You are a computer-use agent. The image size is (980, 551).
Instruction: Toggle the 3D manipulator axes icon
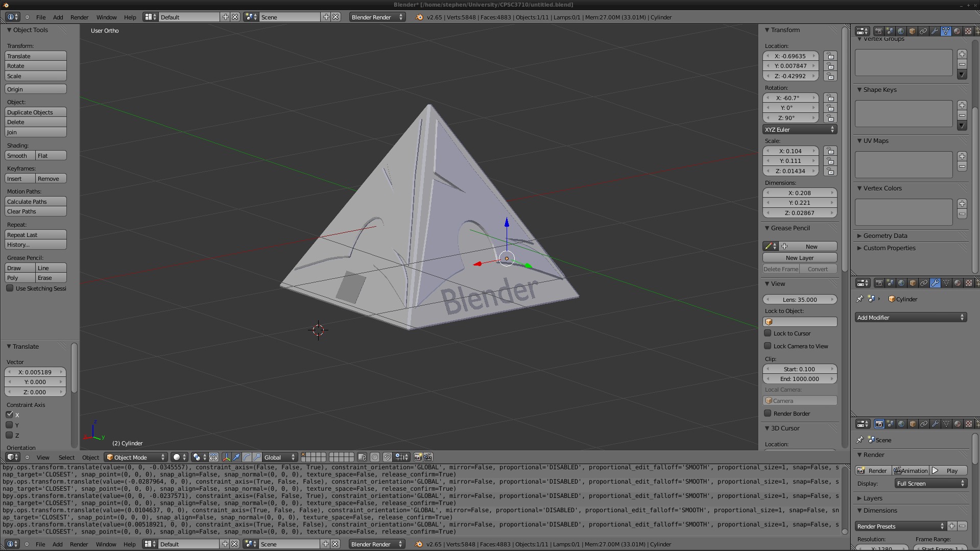[227, 457]
